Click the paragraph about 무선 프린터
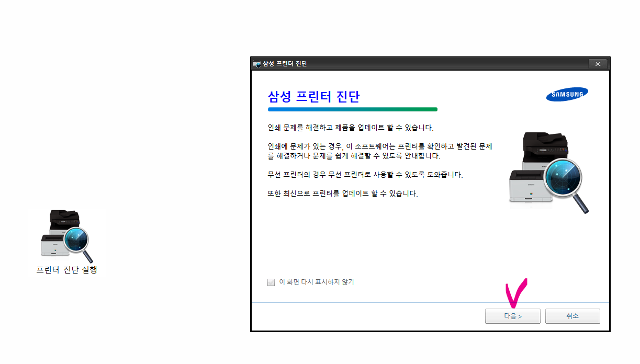The image size is (640, 364). pyautogui.click(x=365, y=175)
